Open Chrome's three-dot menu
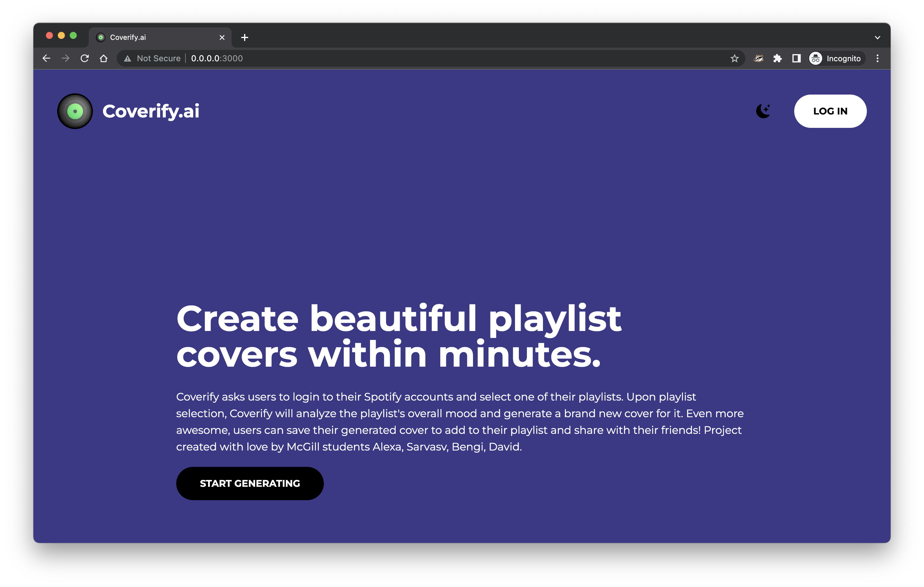Image resolution: width=924 pixels, height=587 pixels. pyautogui.click(x=877, y=58)
